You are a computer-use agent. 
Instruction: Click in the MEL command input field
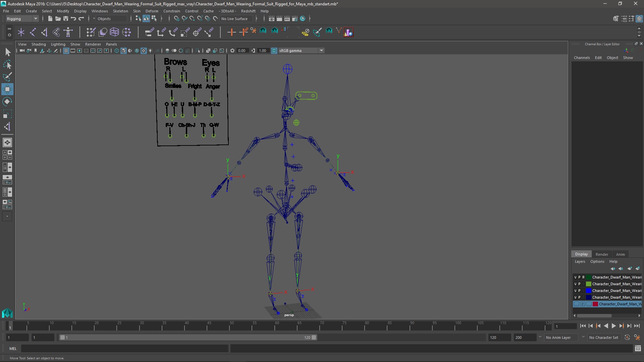[124, 349]
